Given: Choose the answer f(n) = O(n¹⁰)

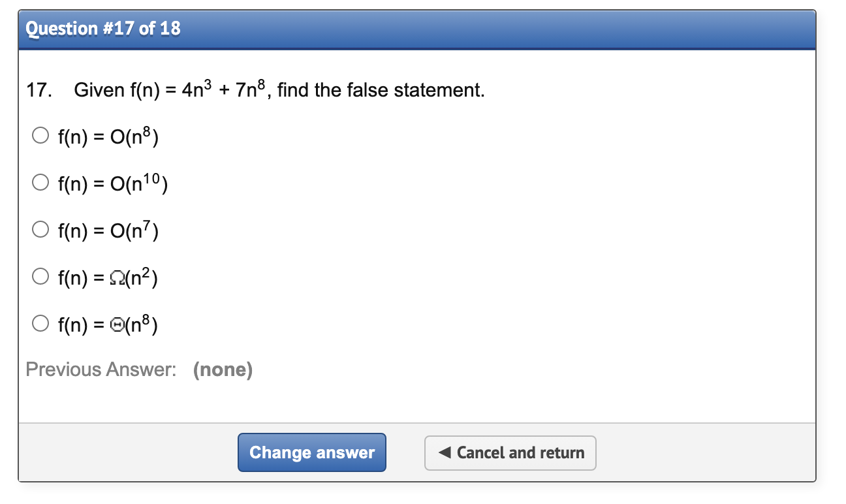Looking at the screenshot, I should pyautogui.click(x=40, y=182).
